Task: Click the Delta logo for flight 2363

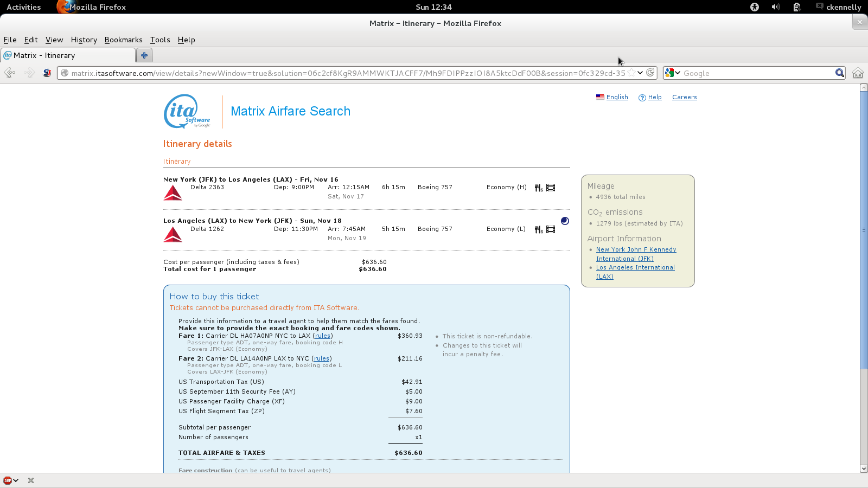Action: (x=173, y=192)
